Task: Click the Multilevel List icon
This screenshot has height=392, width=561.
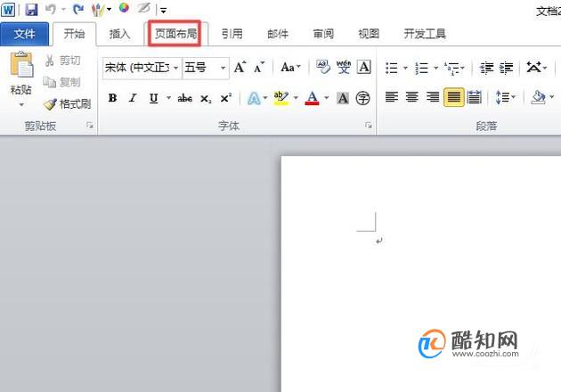Action: (x=451, y=68)
